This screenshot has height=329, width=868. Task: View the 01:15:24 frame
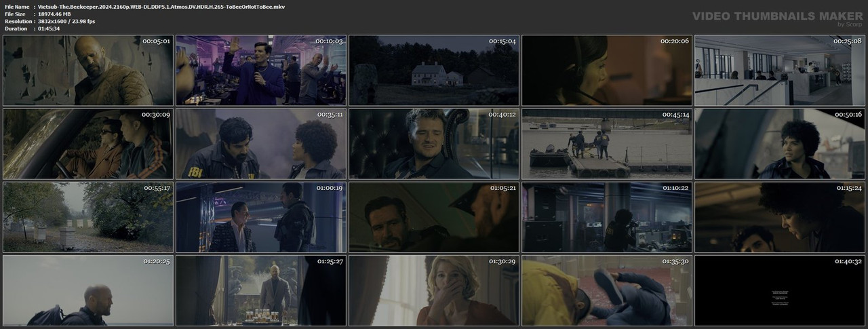780,217
